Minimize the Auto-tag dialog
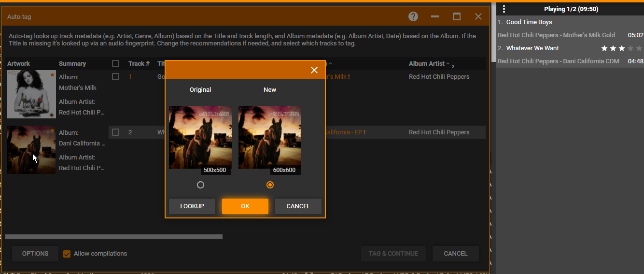Image resolution: width=644 pixels, height=274 pixels. click(x=435, y=16)
